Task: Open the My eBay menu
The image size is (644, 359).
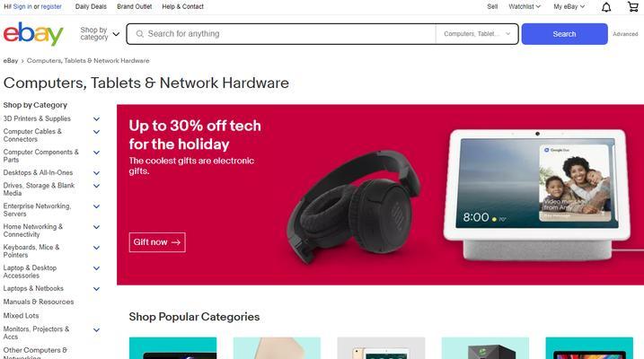Action: click(569, 6)
